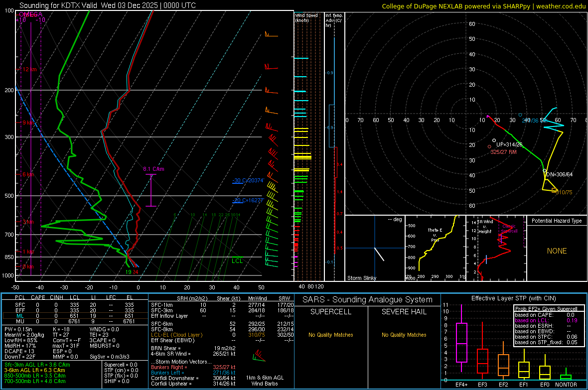Click the 'SR Wind v. Height' inset label
The image size is (588, 390).
(x=485, y=227)
